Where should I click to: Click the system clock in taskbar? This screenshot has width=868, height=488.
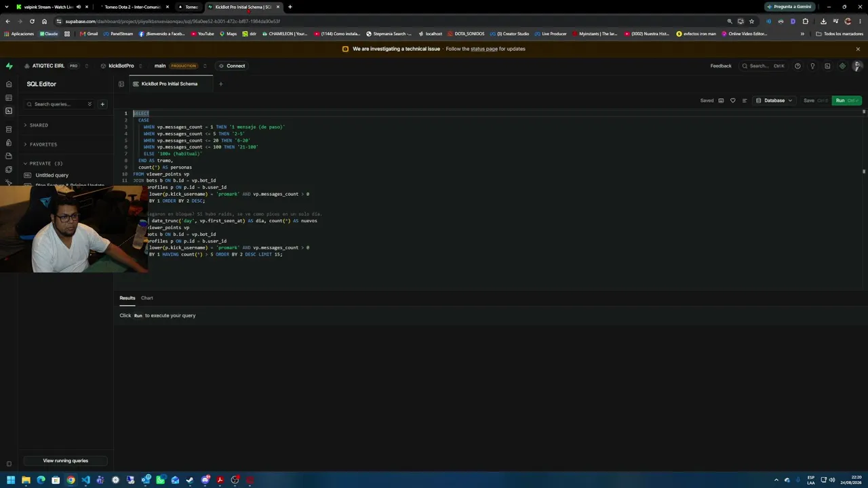851,481
